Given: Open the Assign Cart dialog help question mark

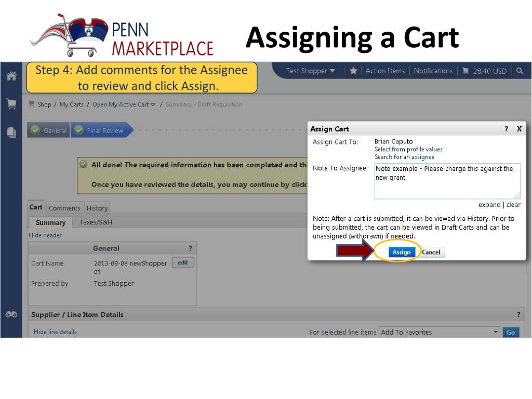Looking at the screenshot, I should (x=506, y=129).
